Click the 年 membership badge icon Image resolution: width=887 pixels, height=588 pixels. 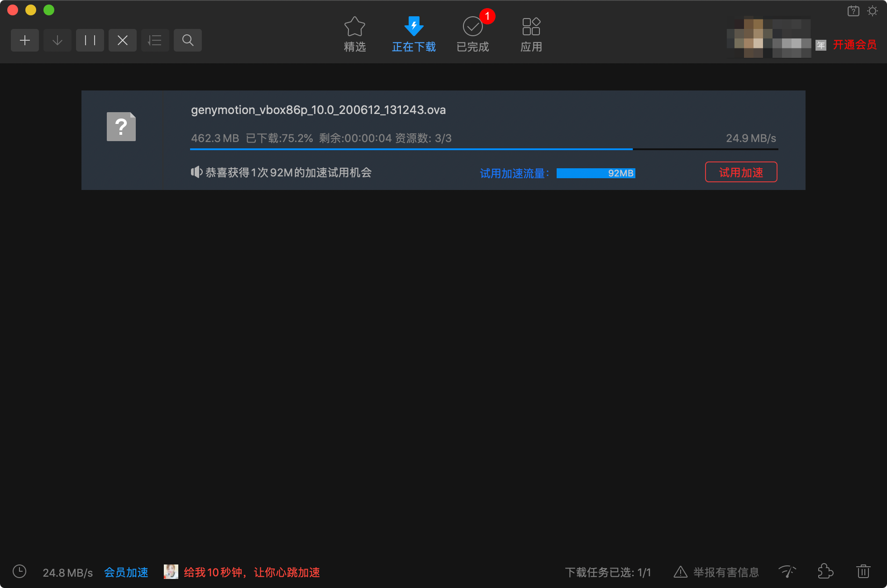pos(821,45)
